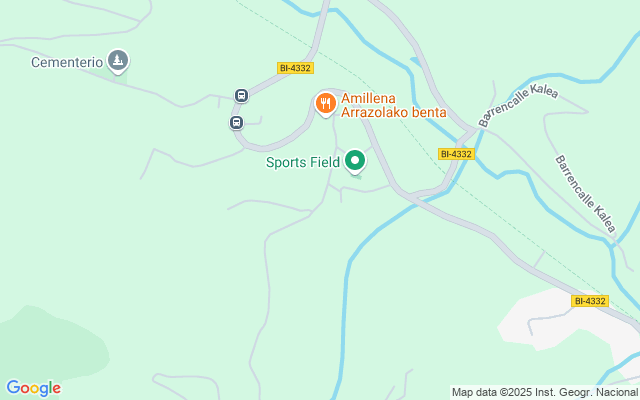Click the Cementerio text label
Viewport: 640px width, 400px height.
(x=67, y=62)
